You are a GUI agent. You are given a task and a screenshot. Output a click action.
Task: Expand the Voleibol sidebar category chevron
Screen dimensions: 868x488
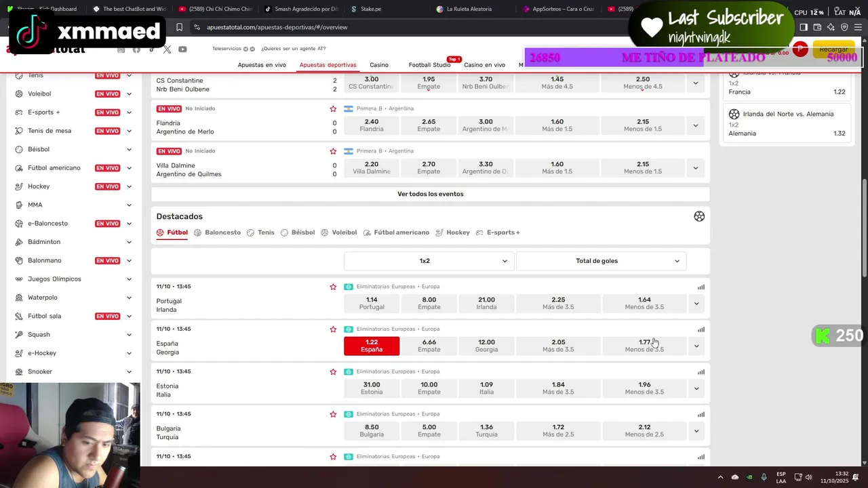click(x=129, y=94)
